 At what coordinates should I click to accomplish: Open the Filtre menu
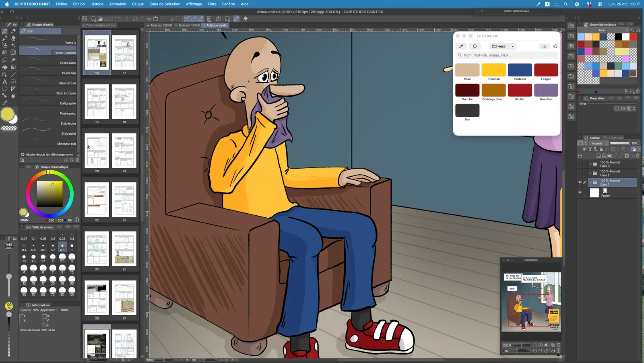(x=212, y=4)
